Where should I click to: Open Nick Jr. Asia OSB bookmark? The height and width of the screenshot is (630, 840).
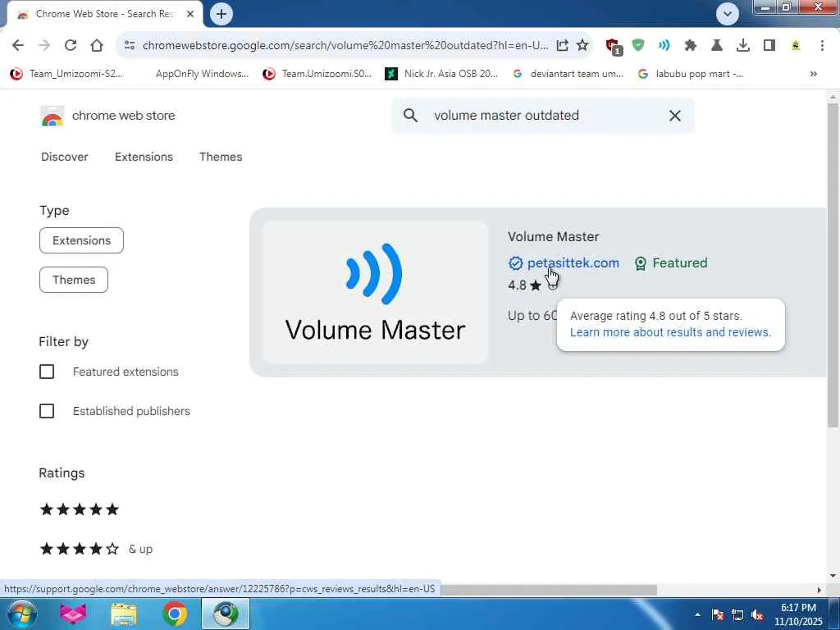pos(442,74)
